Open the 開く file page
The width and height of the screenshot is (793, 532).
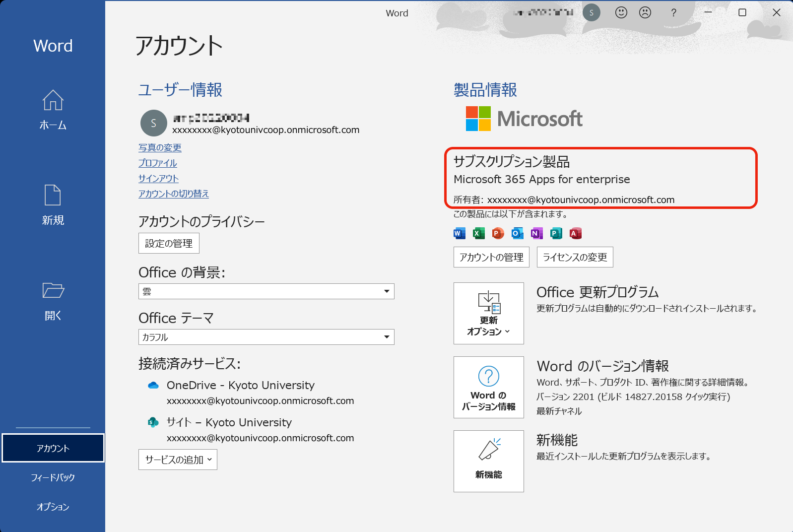tap(53, 301)
